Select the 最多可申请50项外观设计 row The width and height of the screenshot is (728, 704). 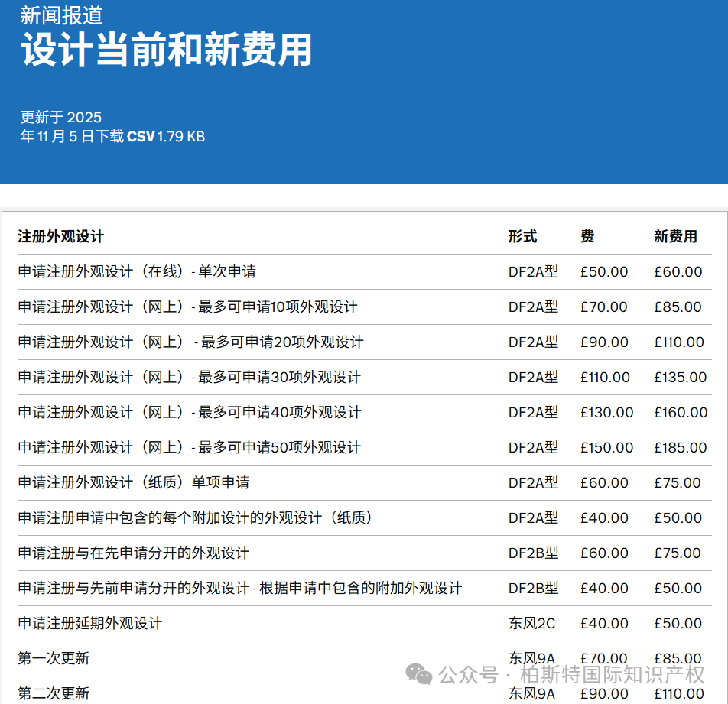click(189, 447)
